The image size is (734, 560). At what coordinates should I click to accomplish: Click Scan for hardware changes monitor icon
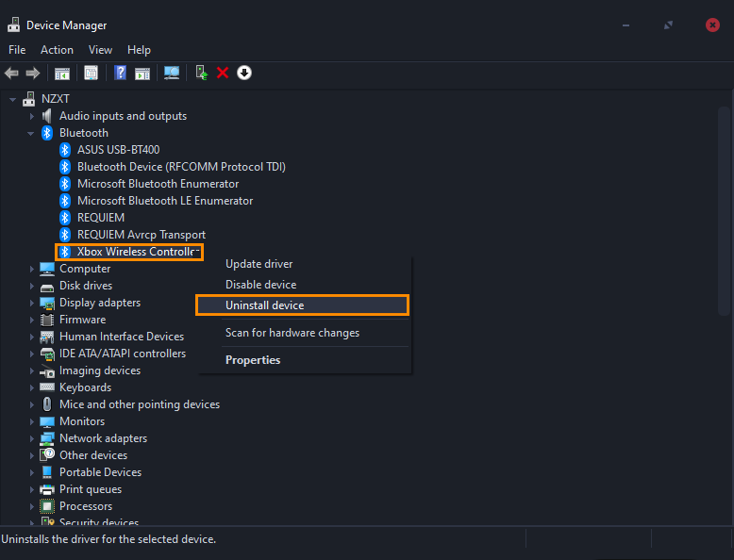coord(172,73)
